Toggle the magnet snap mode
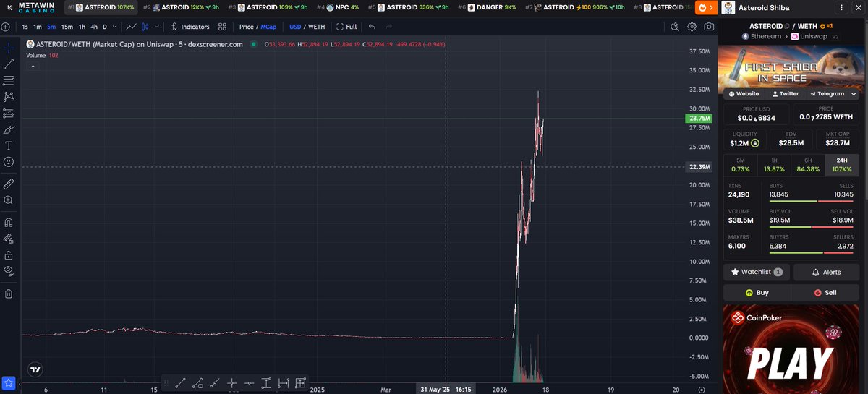868x394 pixels. pyautogui.click(x=9, y=222)
